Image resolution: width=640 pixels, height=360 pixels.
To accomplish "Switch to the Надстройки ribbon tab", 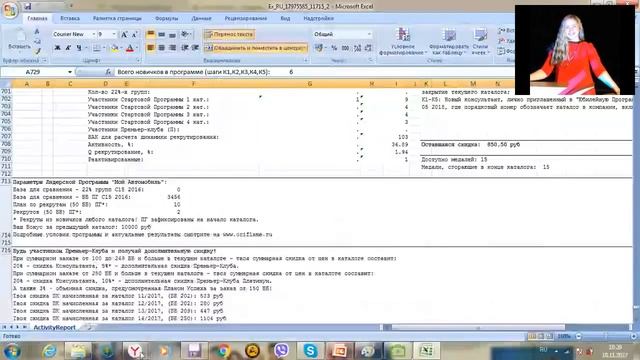I will pos(319,18).
